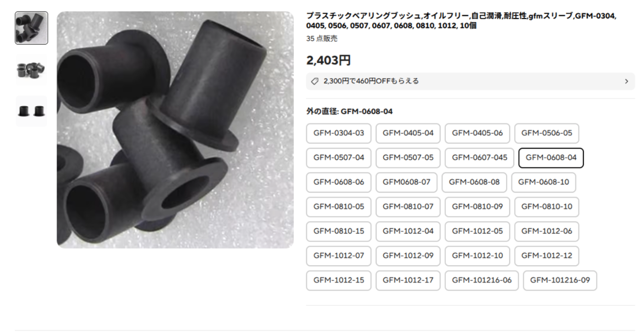Pick the GFM-1012-12 option

(546, 256)
